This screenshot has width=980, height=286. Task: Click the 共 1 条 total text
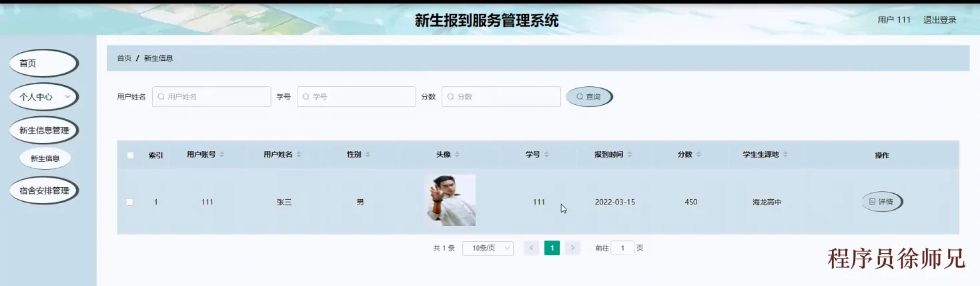click(444, 248)
